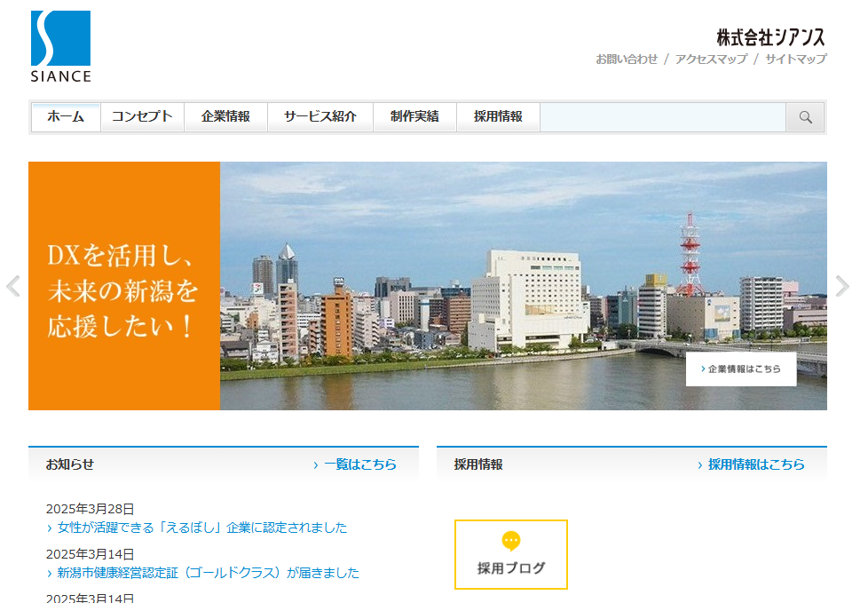The image size is (868, 603).
Task: Open 企業情報 menu item
Action: (225, 117)
